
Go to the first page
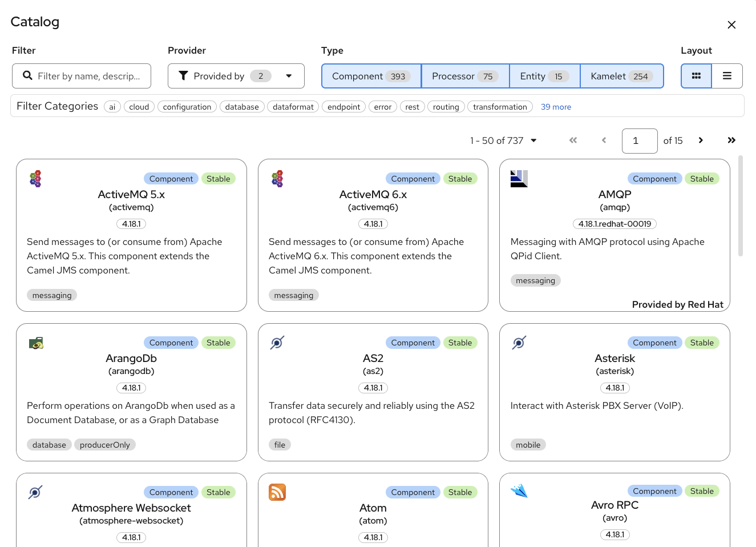573,140
